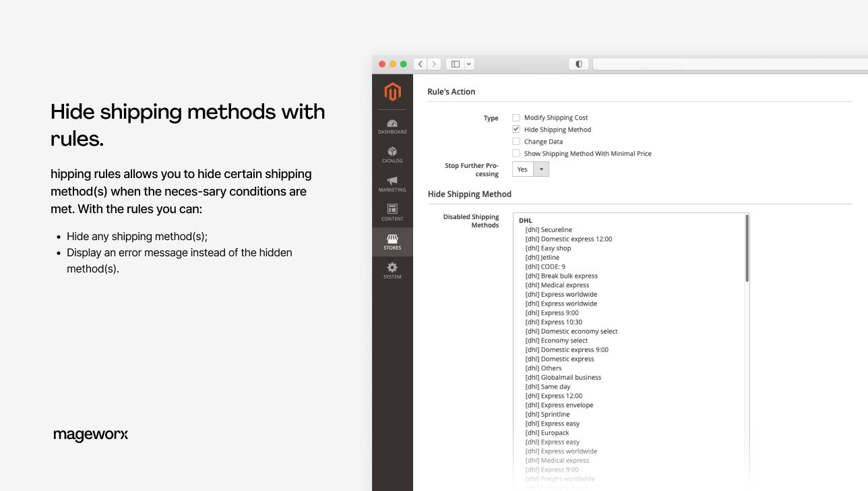Screen dimensions: 868x491
Task: Enable the Modify Shipping Cost checkbox
Action: point(516,117)
